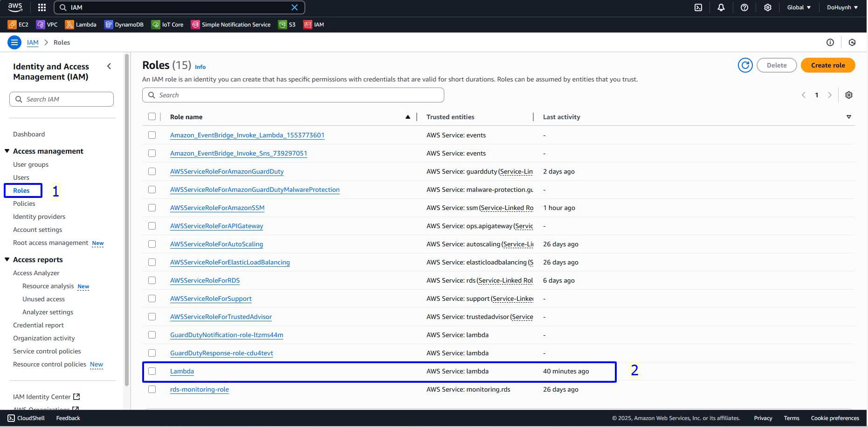Open the AWSServiceRoleForRDS role link
Screen dimensions: 868x427
[205, 280]
